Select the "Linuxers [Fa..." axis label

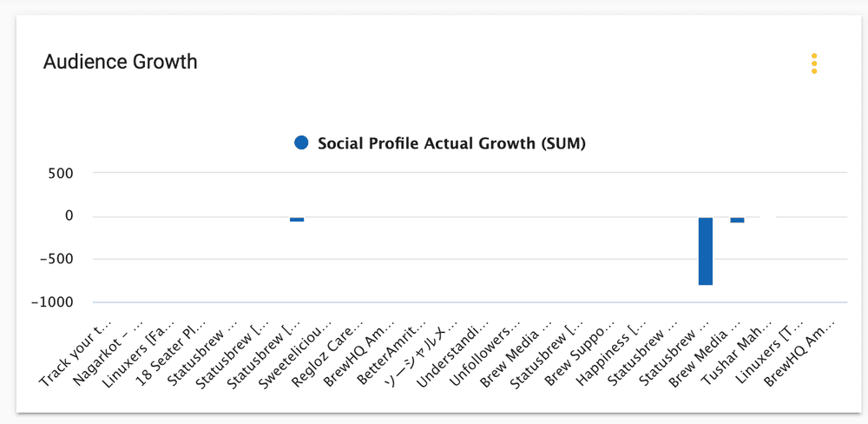(x=139, y=354)
